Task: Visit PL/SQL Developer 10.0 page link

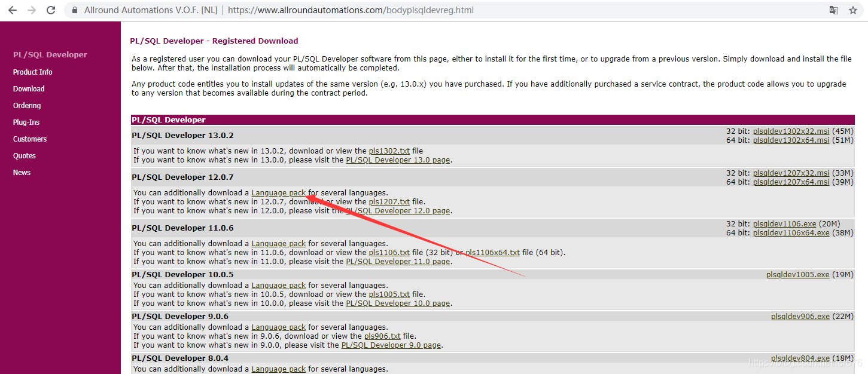Action: click(398, 304)
